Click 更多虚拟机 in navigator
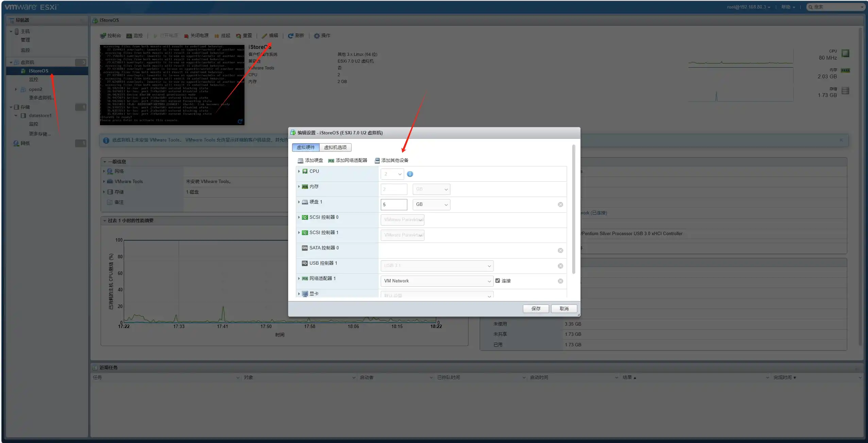 point(41,98)
